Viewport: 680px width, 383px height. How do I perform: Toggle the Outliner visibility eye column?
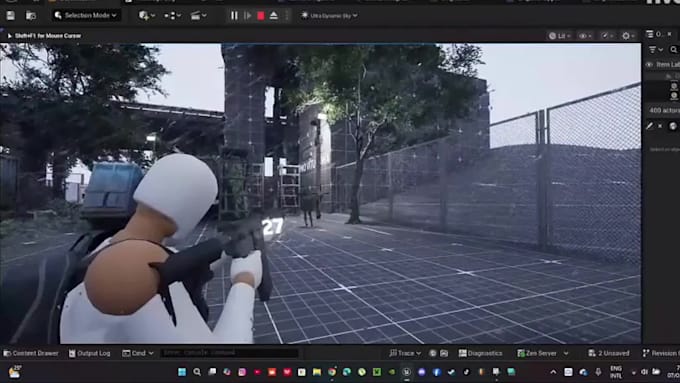649,65
